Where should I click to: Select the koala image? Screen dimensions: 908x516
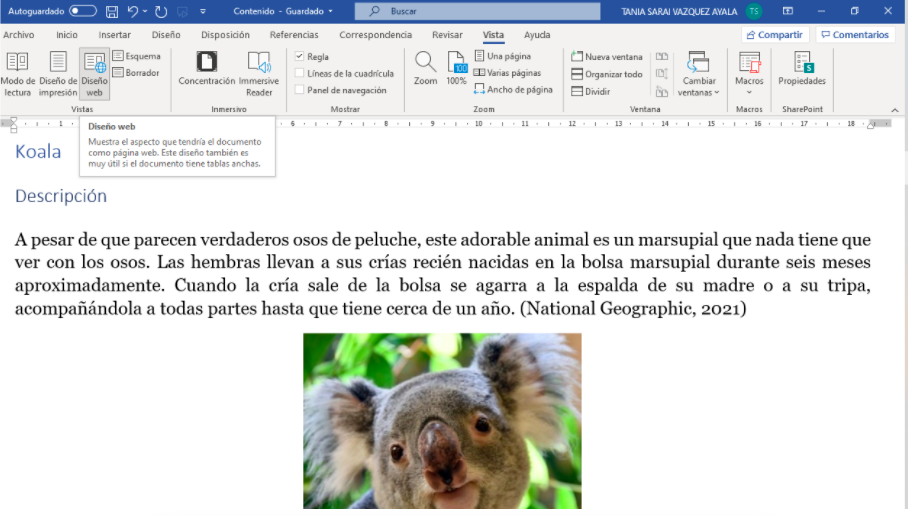[x=442, y=421]
